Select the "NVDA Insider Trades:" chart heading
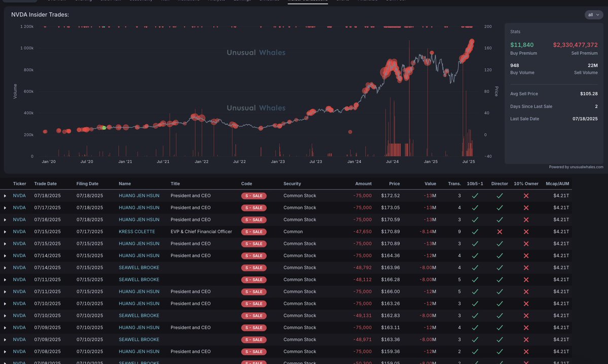Image resolution: width=608 pixels, height=364 pixels. pos(40,15)
